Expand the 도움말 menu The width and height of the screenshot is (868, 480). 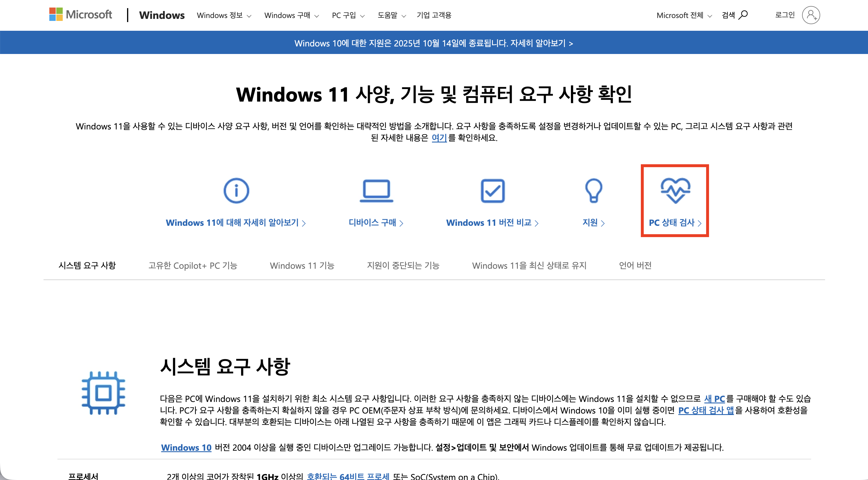392,15
